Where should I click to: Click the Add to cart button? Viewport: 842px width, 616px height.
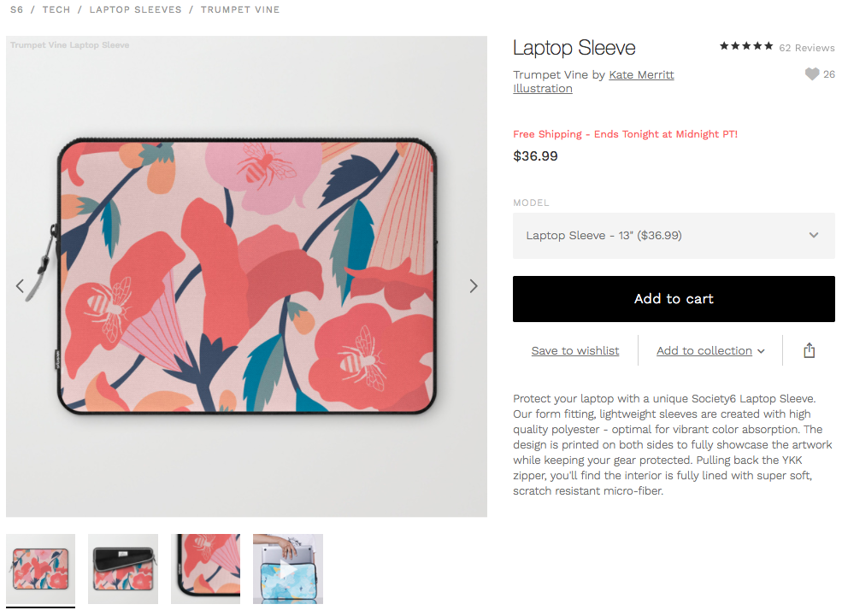pyautogui.click(x=674, y=299)
